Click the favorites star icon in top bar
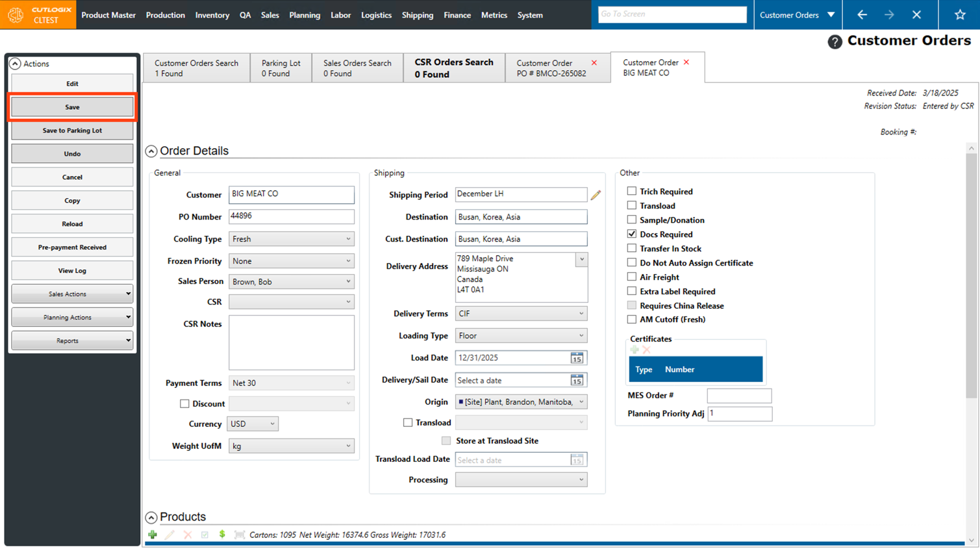Viewport: 980px width, 549px height. [x=960, y=15]
